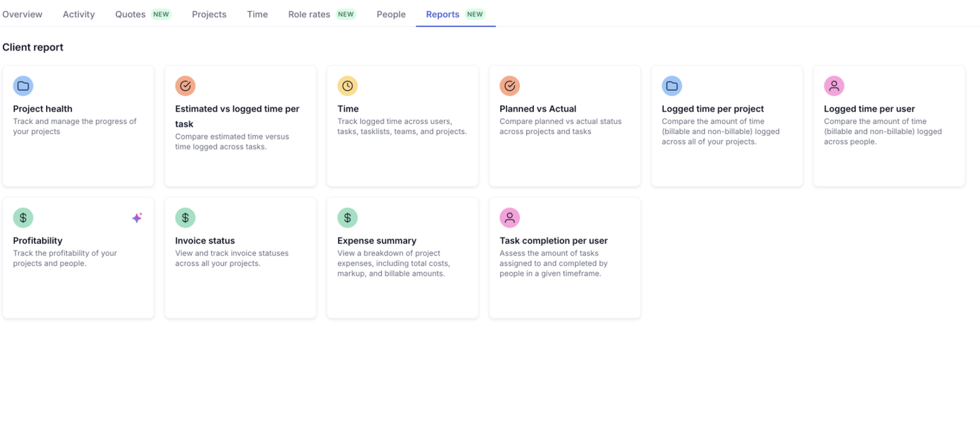This screenshot has height=426, width=980.
Task: Click the yellow clock icon on Time report
Action: (x=347, y=86)
